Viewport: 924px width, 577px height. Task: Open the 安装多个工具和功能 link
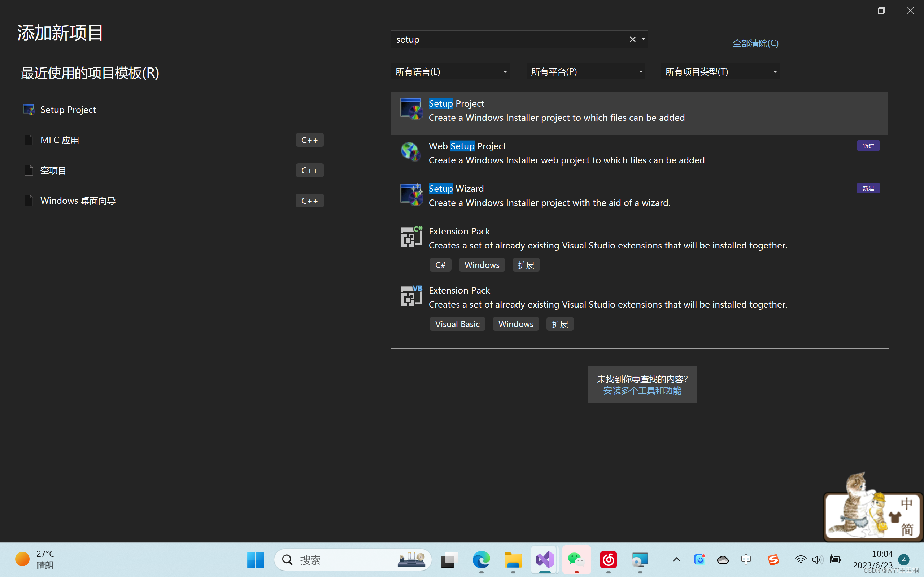click(642, 391)
